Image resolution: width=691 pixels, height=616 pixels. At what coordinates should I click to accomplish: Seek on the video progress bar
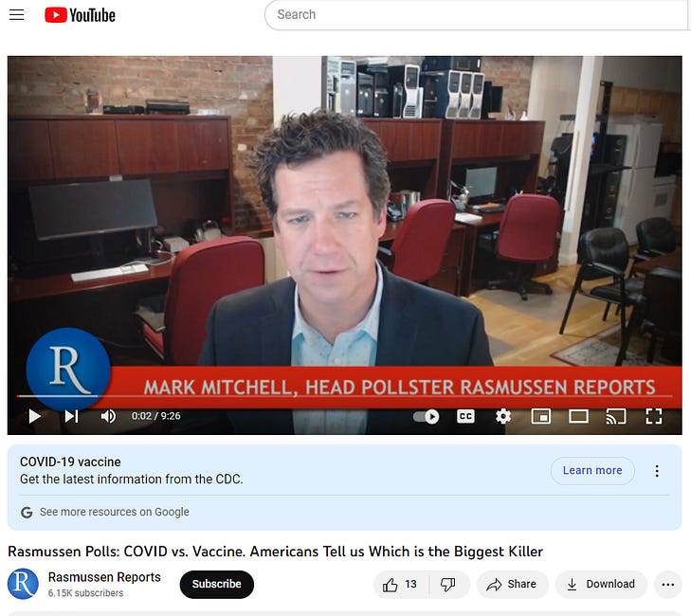click(x=345, y=396)
